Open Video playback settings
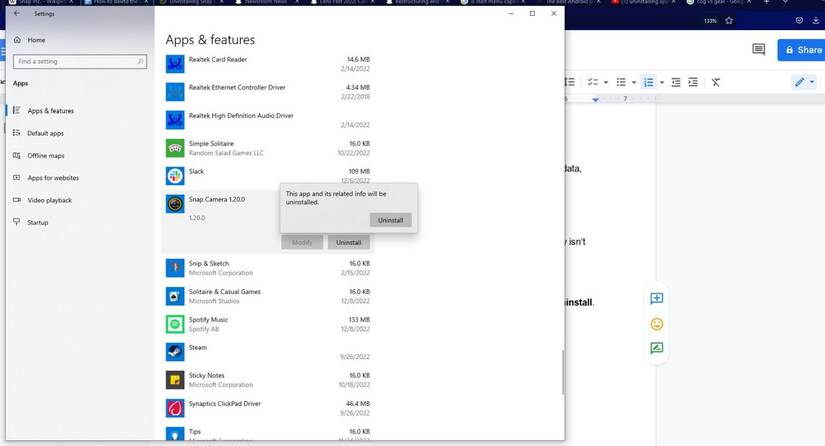This screenshot has width=825, height=446. point(49,200)
